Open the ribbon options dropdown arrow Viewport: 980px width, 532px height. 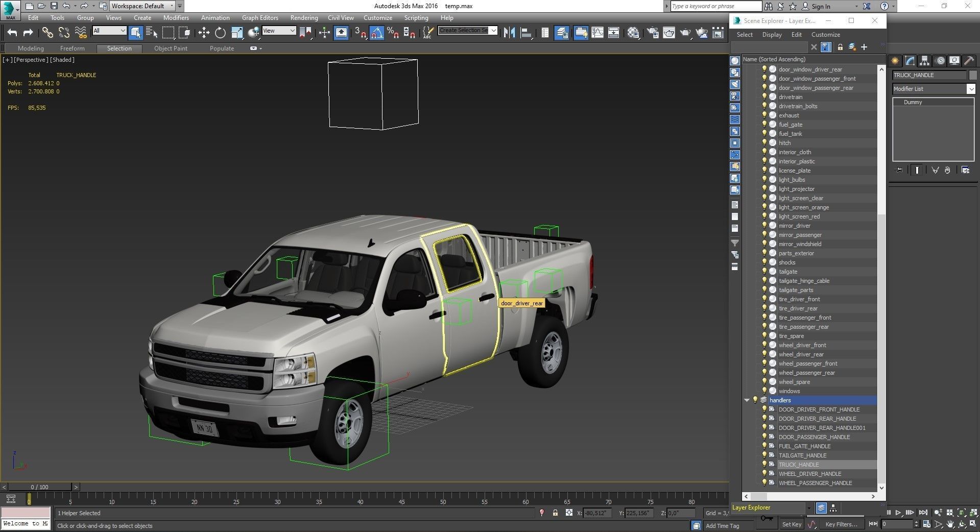[260, 49]
